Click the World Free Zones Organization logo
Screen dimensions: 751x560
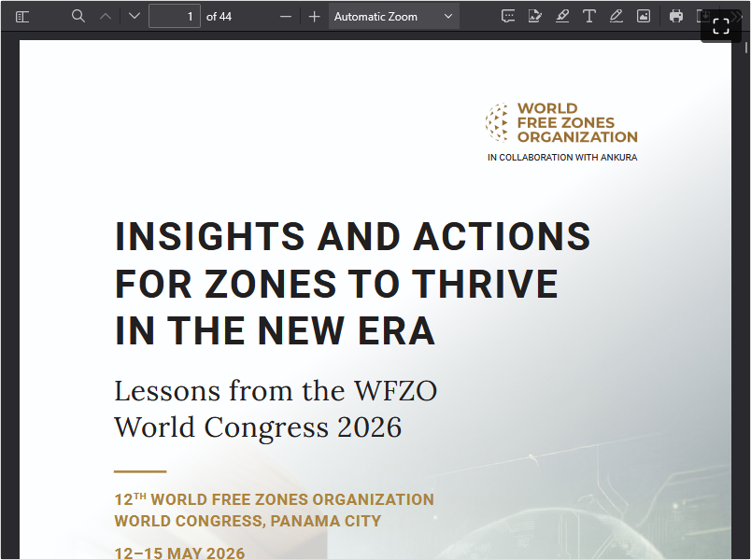561,122
